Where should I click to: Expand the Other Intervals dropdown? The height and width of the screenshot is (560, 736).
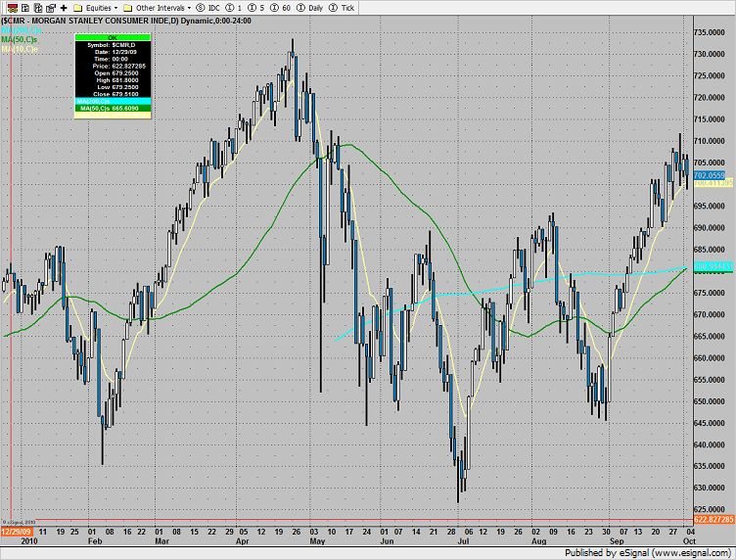[158, 8]
